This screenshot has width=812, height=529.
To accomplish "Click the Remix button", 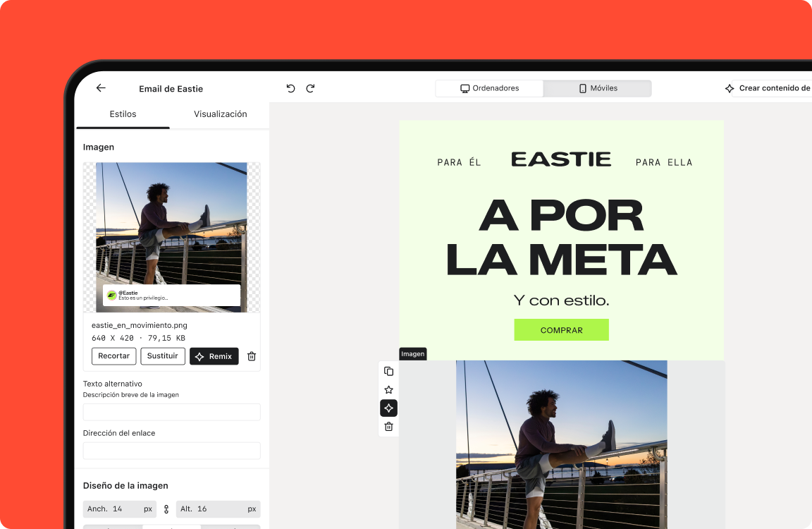I will click(214, 356).
